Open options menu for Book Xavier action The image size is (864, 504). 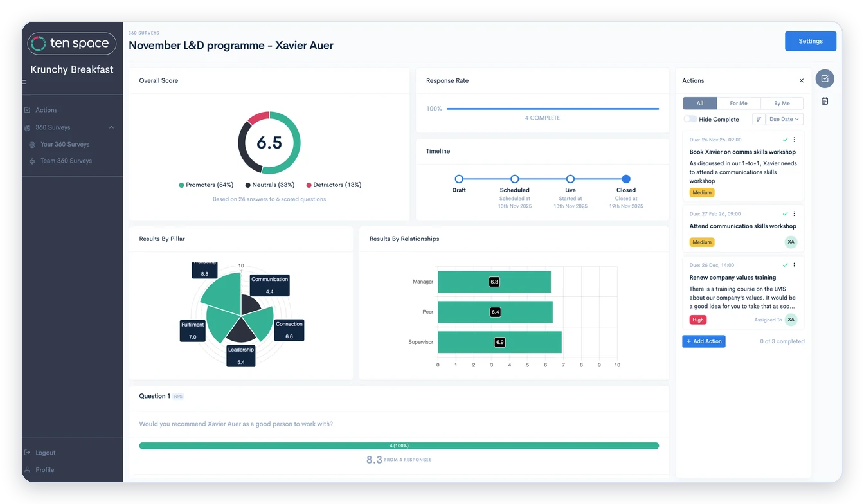pos(794,139)
